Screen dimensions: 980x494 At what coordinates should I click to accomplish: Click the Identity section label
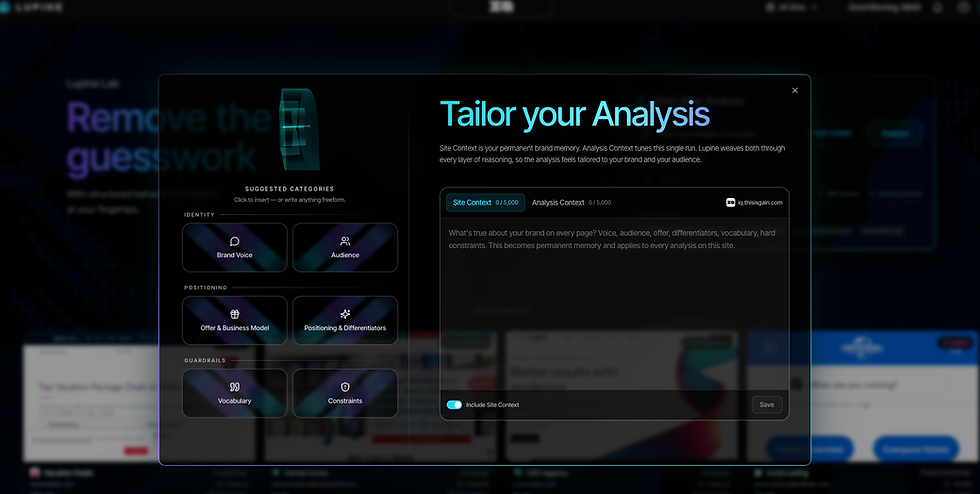coord(199,214)
